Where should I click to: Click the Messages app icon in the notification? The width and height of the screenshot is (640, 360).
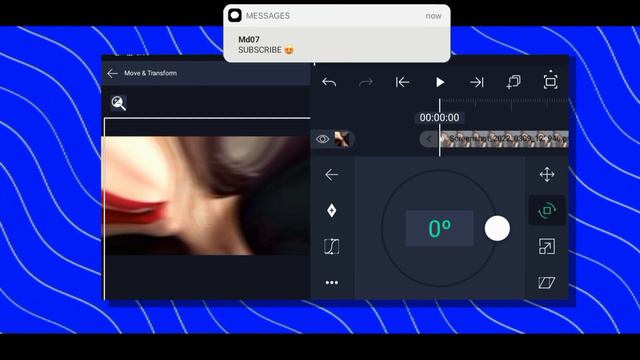pos(235,16)
